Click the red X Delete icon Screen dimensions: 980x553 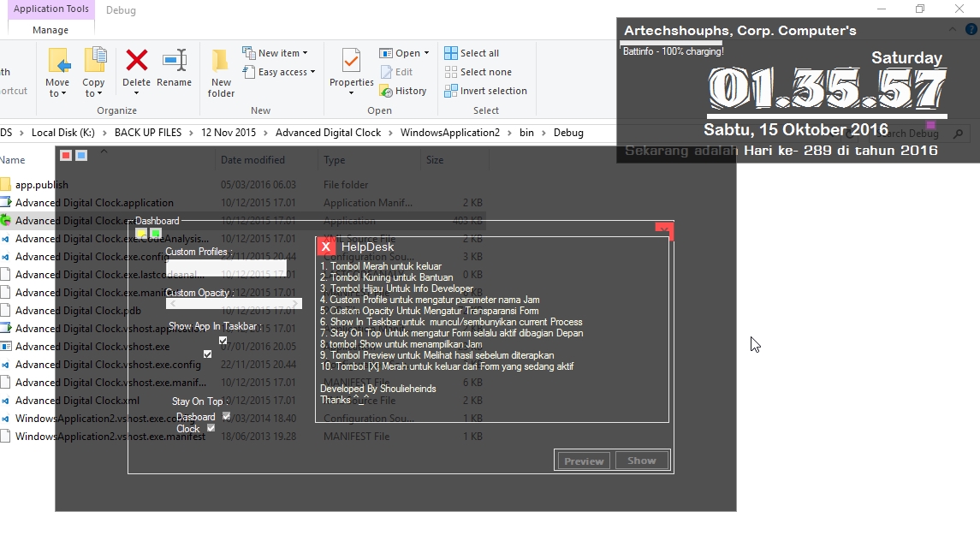136,61
